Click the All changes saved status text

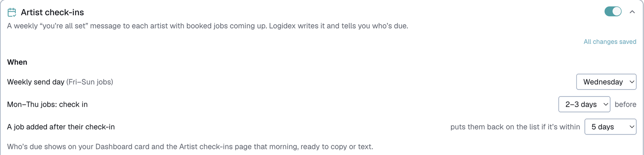point(610,42)
